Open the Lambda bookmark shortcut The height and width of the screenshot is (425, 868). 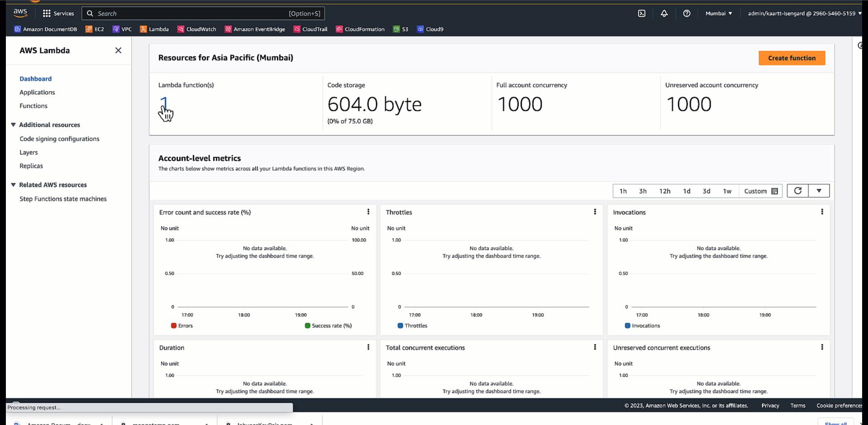tap(154, 29)
